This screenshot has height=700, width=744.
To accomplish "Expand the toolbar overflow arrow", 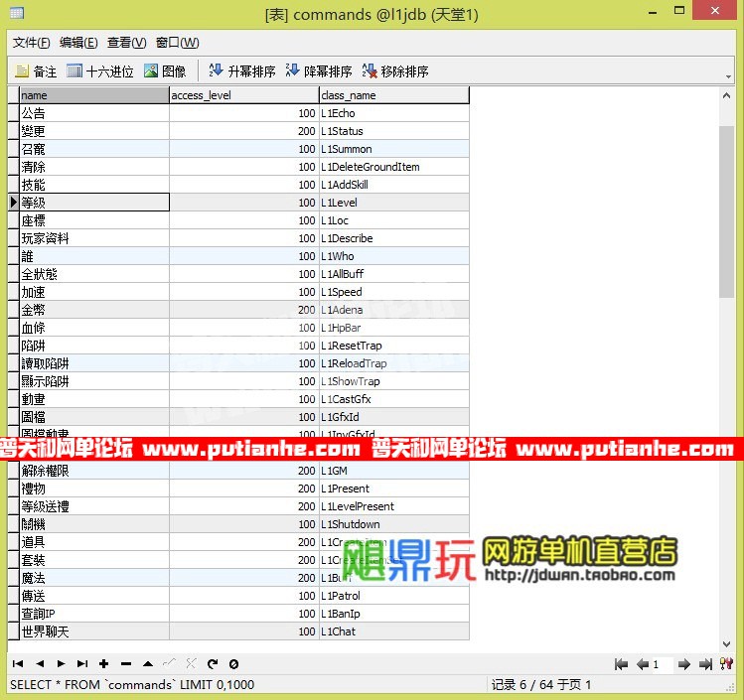I will 728,76.
